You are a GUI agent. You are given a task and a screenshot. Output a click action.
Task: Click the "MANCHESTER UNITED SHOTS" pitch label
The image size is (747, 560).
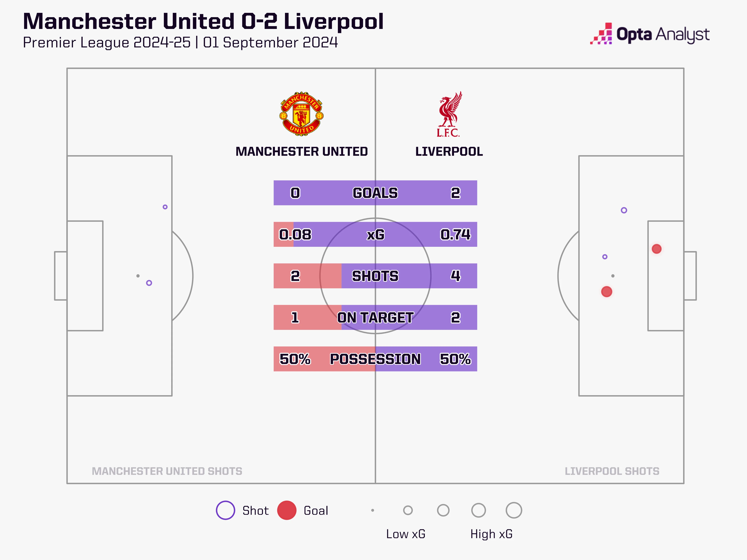(167, 471)
